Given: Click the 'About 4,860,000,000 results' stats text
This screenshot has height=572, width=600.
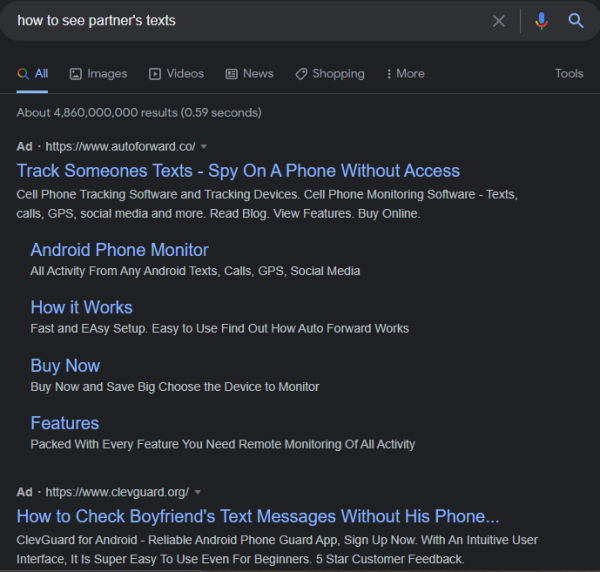Looking at the screenshot, I should tap(139, 113).
